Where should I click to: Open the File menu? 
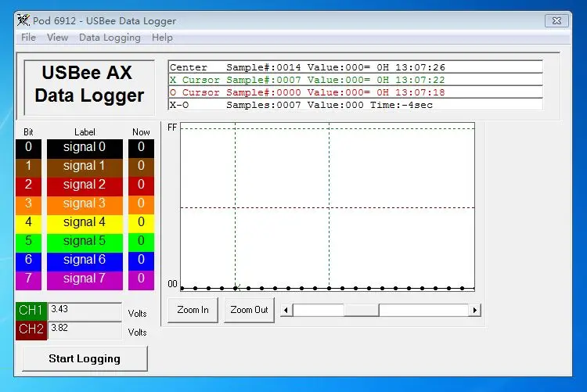[28, 38]
